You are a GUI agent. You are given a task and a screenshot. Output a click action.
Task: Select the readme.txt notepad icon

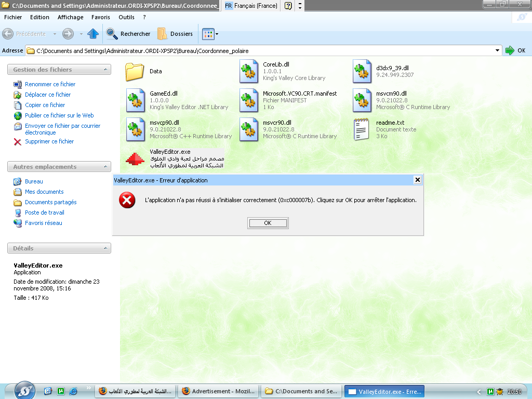tap(362, 129)
